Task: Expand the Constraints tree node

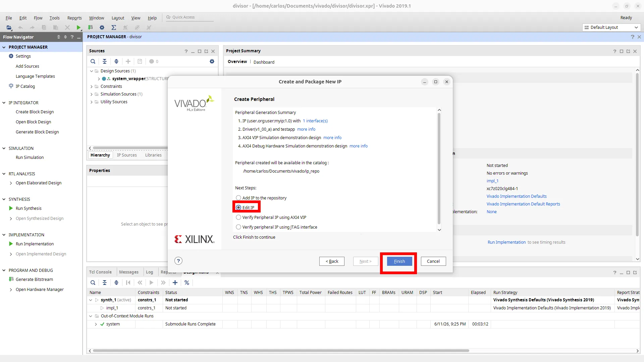Action: pyautogui.click(x=91, y=86)
